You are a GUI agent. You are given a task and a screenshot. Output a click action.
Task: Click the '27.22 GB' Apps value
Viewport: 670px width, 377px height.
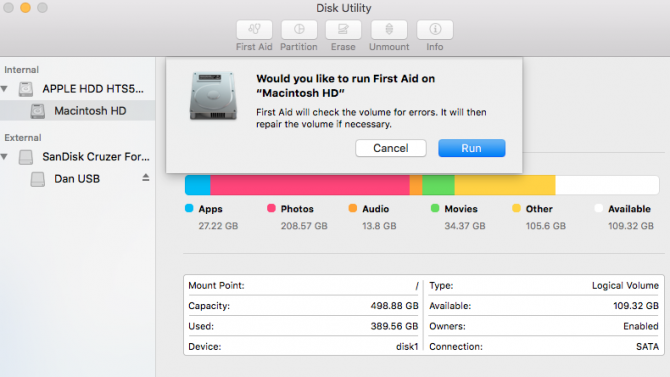pyautogui.click(x=218, y=226)
